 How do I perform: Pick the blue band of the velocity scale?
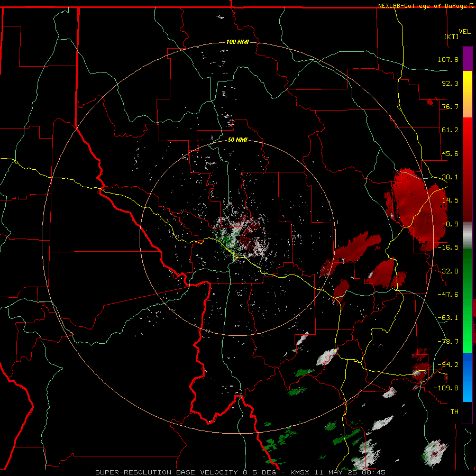[467, 377]
